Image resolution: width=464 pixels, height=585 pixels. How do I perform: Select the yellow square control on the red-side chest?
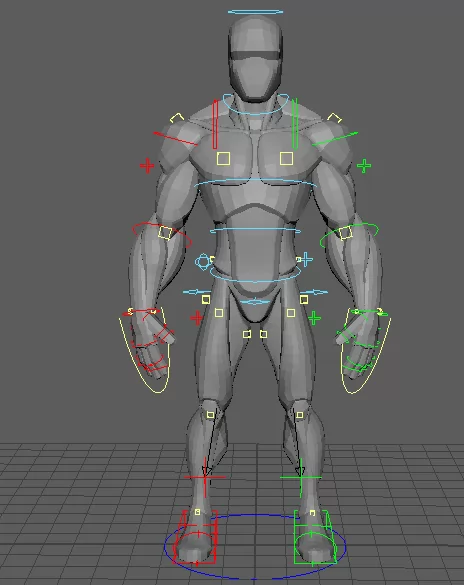click(x=223, y=159)
